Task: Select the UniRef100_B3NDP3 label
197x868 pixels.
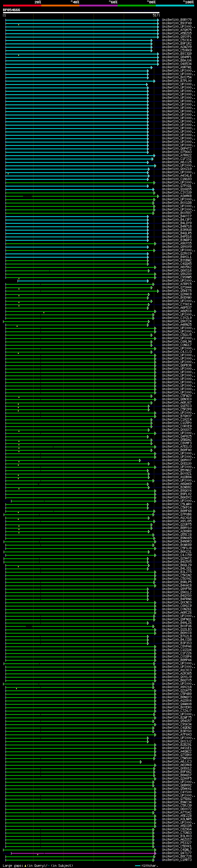Action: coord(177,240)
